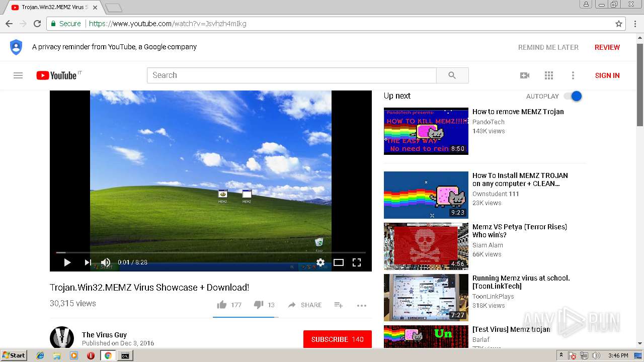Viewport: 644px width, 362px height.
Task: Like the video with thumbs up
Action: coord(222,305)
